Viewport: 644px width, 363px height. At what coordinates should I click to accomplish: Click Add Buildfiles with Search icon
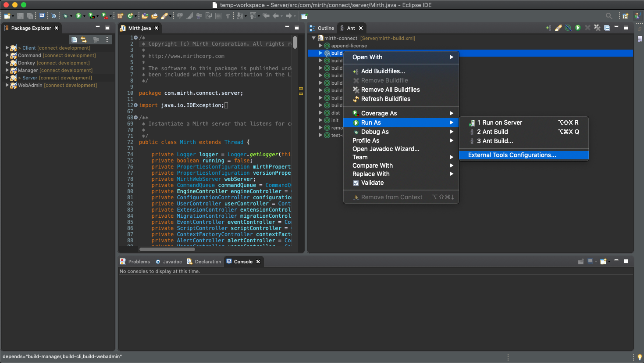click(558, 28)
